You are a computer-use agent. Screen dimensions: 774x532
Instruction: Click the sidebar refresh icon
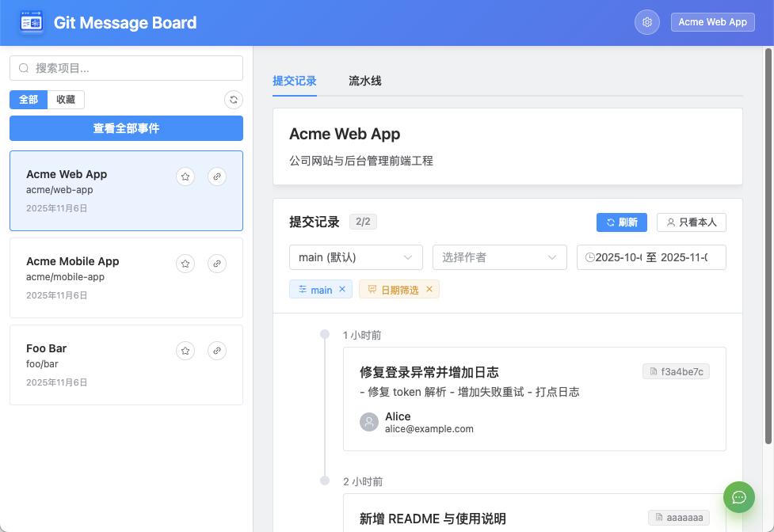point(233,100)
